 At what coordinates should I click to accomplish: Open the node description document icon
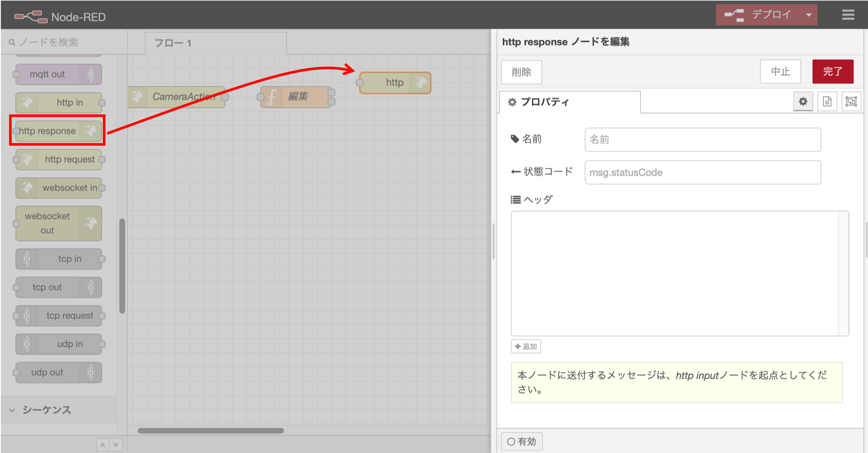click(x=827, y=101)
